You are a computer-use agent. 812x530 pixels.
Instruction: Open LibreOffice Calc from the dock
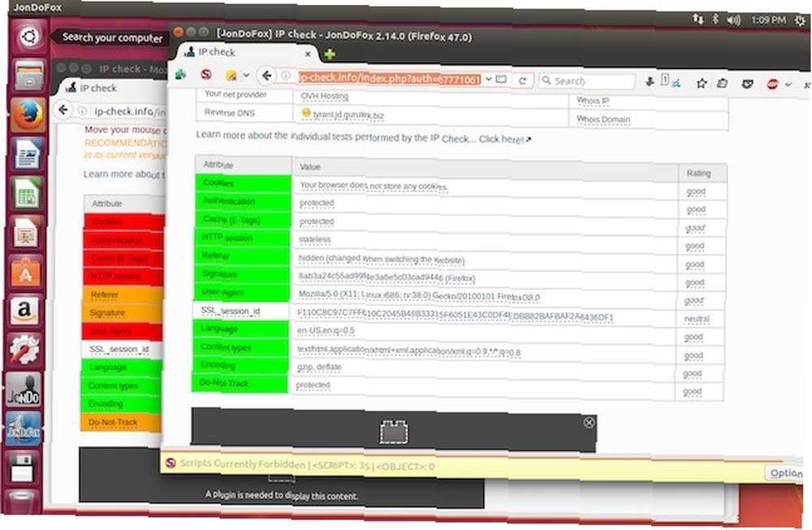pos(27,193)
